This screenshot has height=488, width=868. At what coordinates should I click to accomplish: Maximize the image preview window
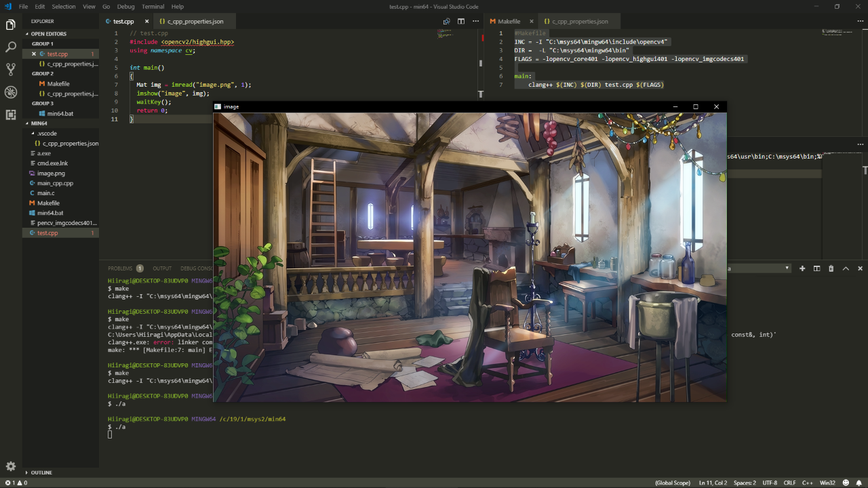tap(695, 106)
